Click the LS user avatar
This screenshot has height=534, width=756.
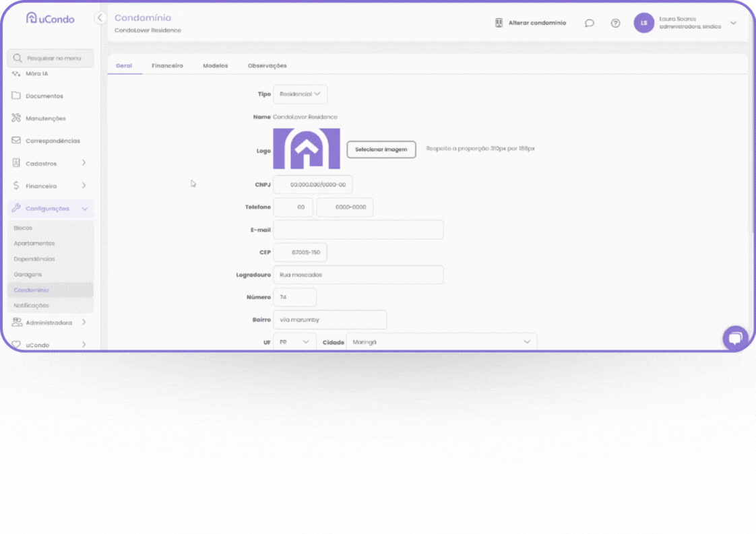coord(643,23)
